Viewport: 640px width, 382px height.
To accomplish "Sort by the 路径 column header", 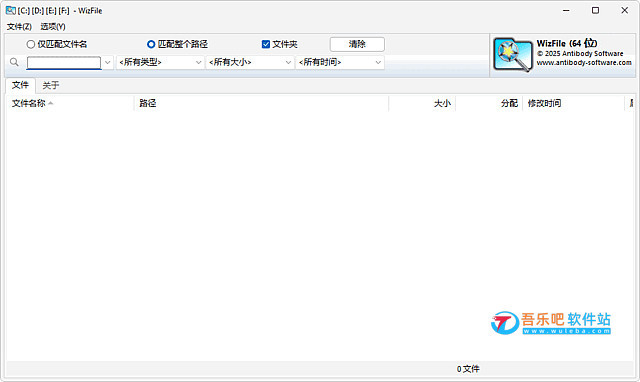I will point(261,103).
